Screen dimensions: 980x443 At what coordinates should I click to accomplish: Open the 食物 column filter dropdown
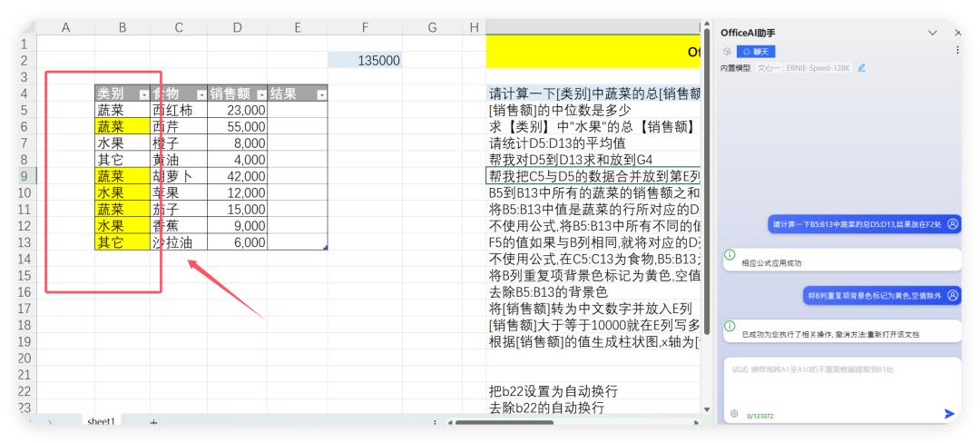201,95
